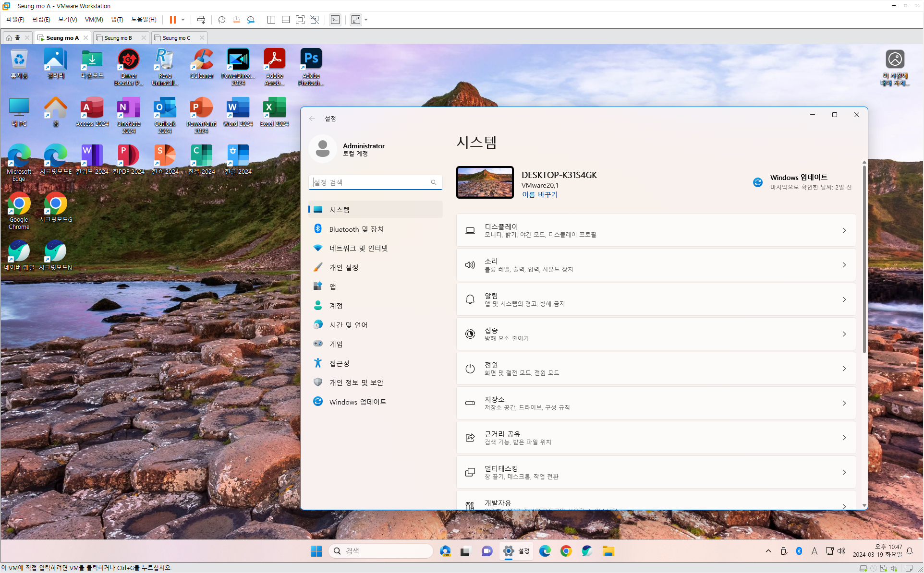Switch to the Seung mo B tab
This screenshot has width=924, height=573.
click(118, 38)
